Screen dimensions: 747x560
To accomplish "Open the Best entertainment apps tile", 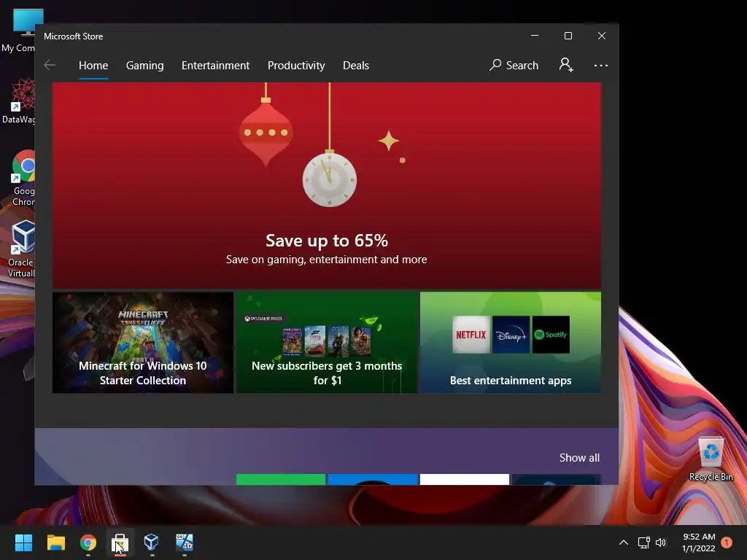I will 511,343.
